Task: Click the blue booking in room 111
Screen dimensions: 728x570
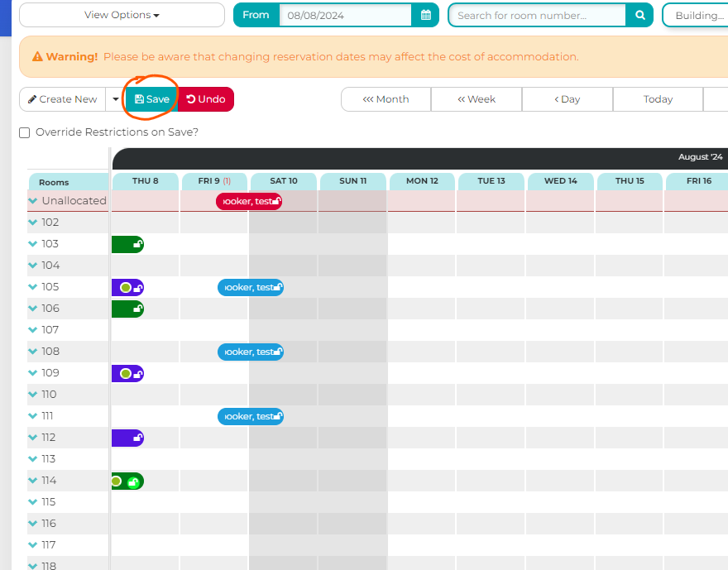Action: click(251, 416)
